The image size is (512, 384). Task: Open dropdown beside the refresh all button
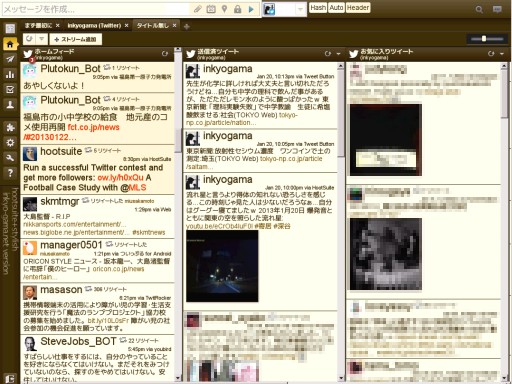(x=42, y=39)
